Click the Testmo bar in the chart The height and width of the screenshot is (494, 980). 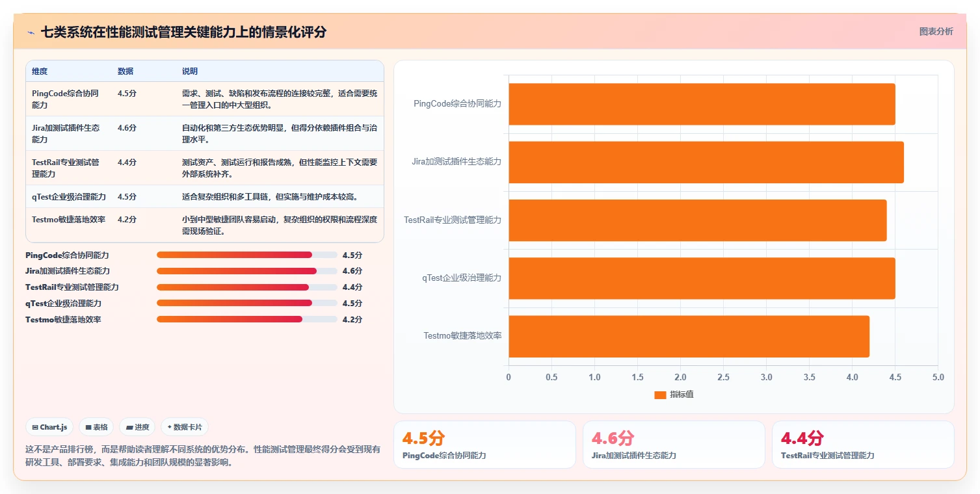pos(689,336)
